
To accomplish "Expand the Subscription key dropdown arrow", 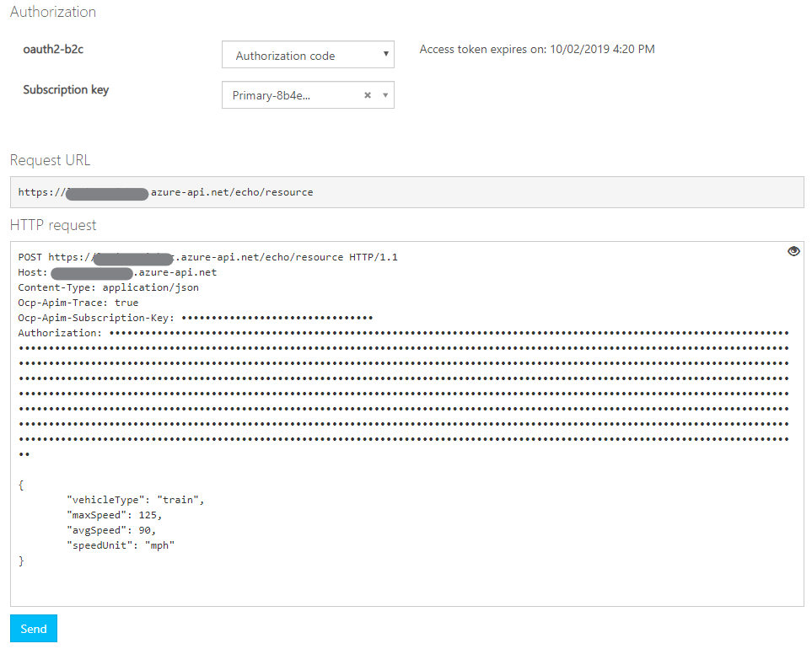I will point(385,95).
